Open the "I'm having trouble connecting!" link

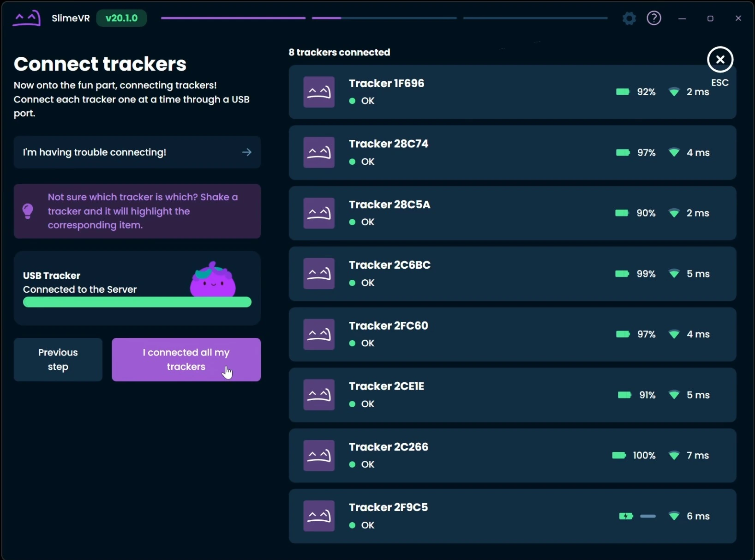[137, 152]
